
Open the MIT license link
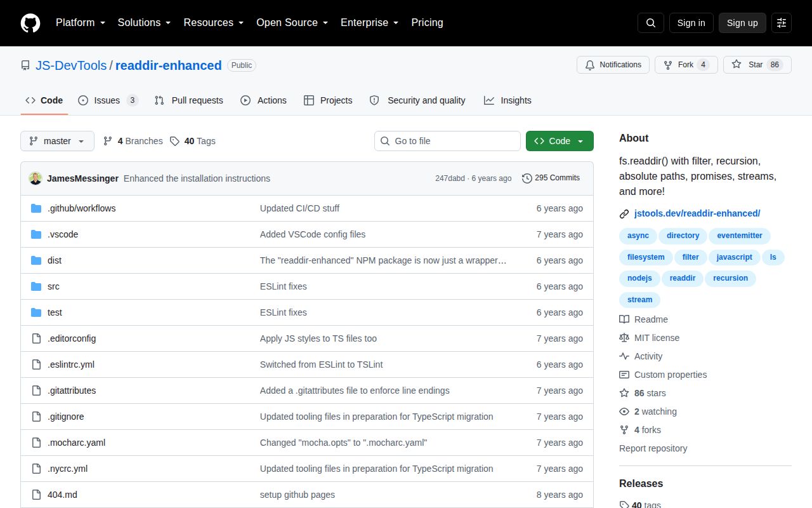click(650, 338)
